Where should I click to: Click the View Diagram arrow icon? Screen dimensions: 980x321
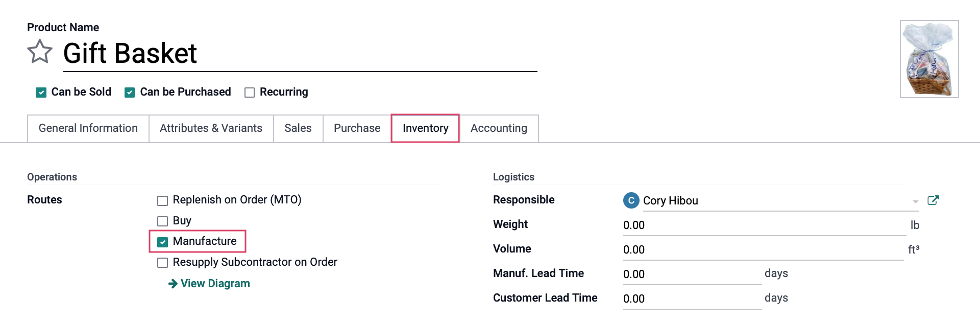(173, 283)
